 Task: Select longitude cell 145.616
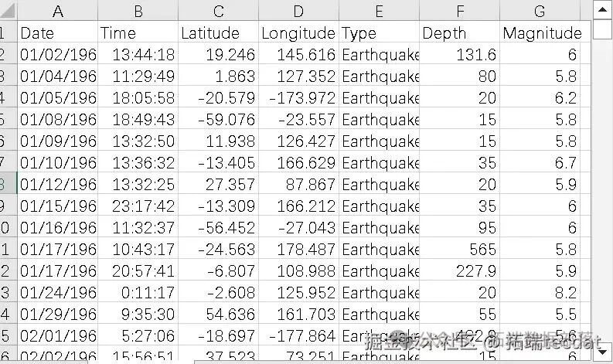pyautogui.click(x=298, y=54)
